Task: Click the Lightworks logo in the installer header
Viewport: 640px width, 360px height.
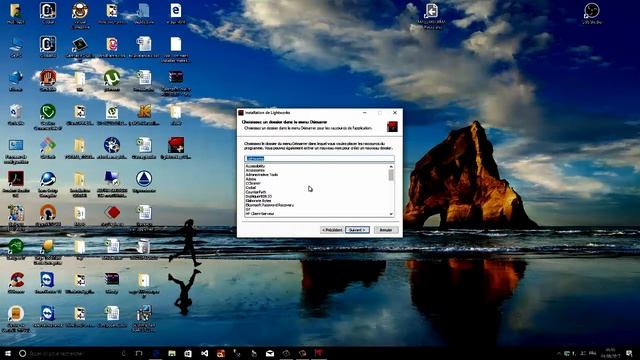Action: pyautogui.click(x=392, y=127)
